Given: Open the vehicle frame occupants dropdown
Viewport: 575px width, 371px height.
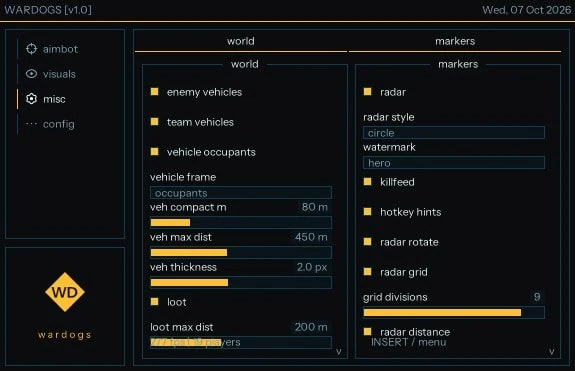Looking at the screenshot, I should tap(241, 193).
